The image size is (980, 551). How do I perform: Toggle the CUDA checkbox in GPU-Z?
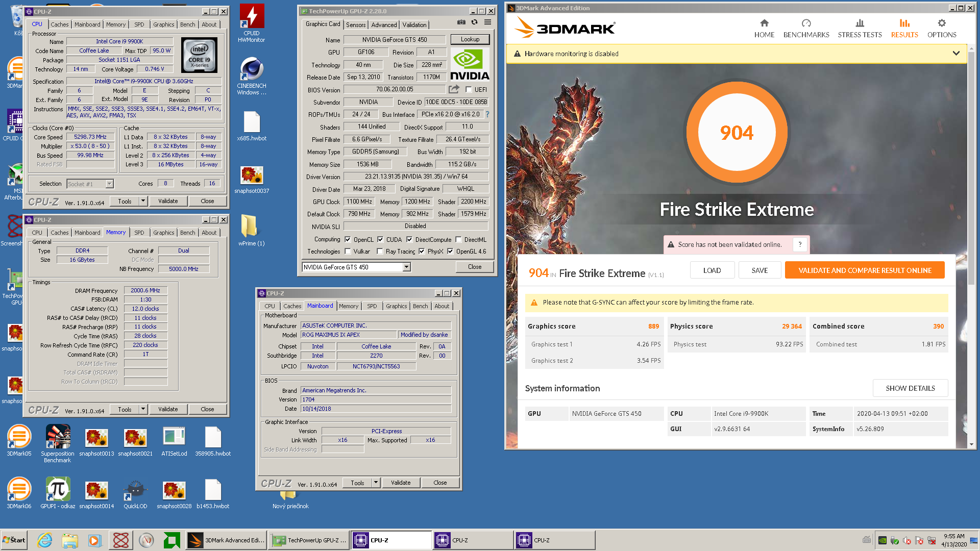coord(380,239)
